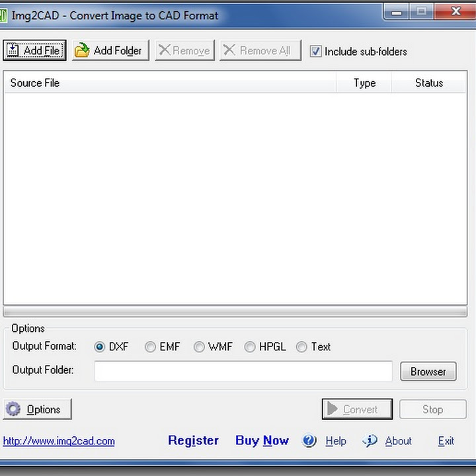Toggle the Include sub-folders checkbox

point(315,51)
